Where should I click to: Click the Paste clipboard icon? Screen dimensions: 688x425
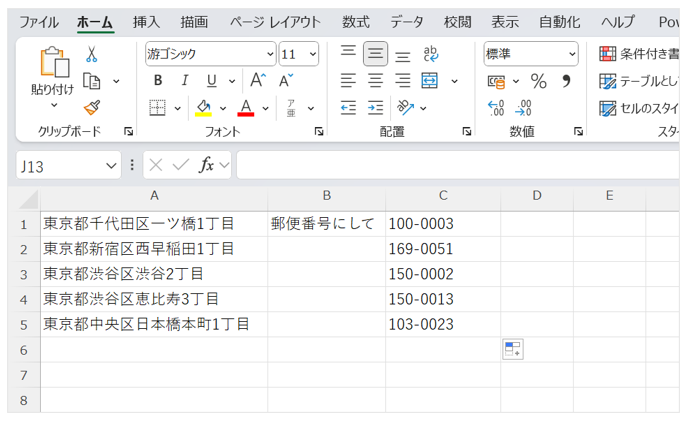click(x=54, y=62)
